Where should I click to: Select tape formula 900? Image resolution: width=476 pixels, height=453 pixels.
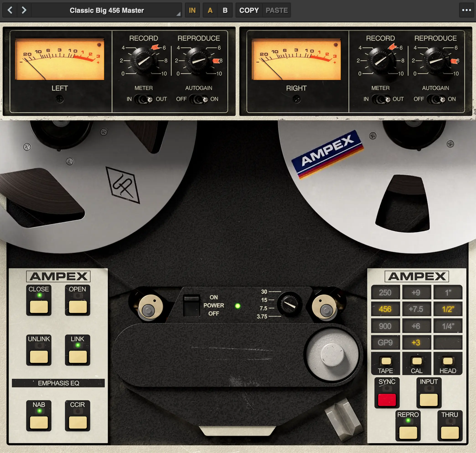point(385,326)
